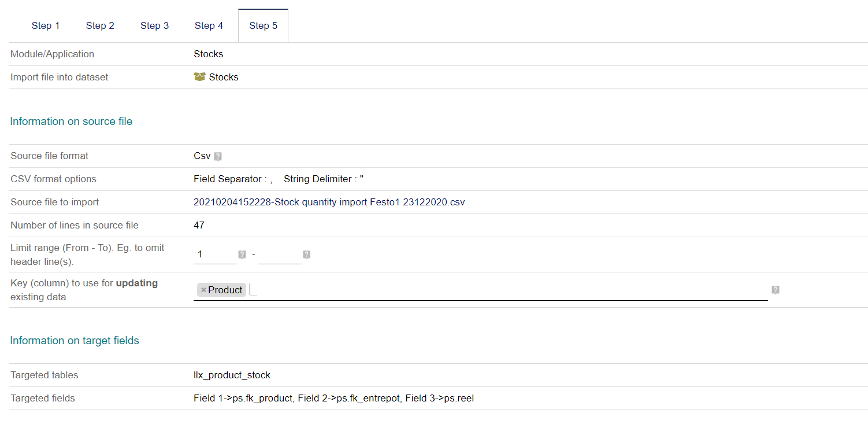This screenshot has height=435, width=868.
Task: Click the llx_product_stock targeted table text
Action: tap(232, 375)
